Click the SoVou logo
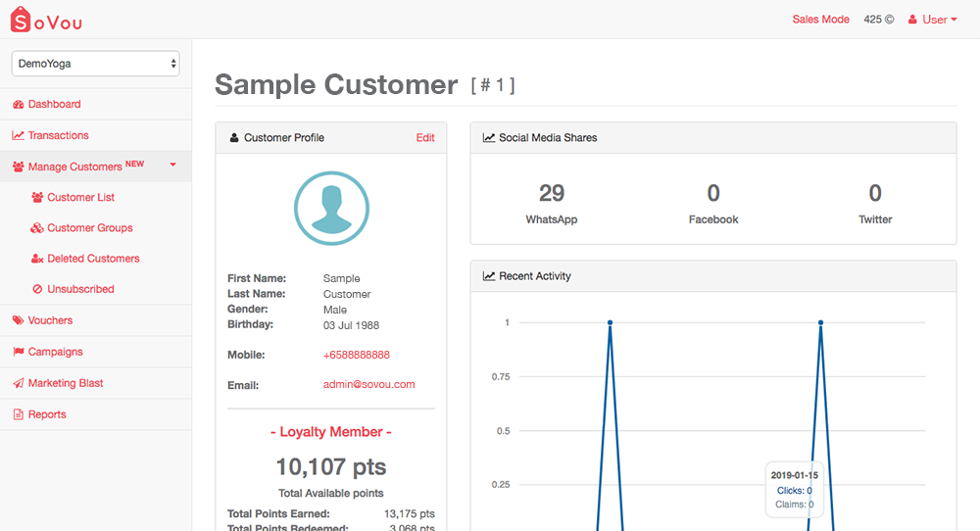The height and width of the screenshot is (531, 980). (x=46, y=20)
